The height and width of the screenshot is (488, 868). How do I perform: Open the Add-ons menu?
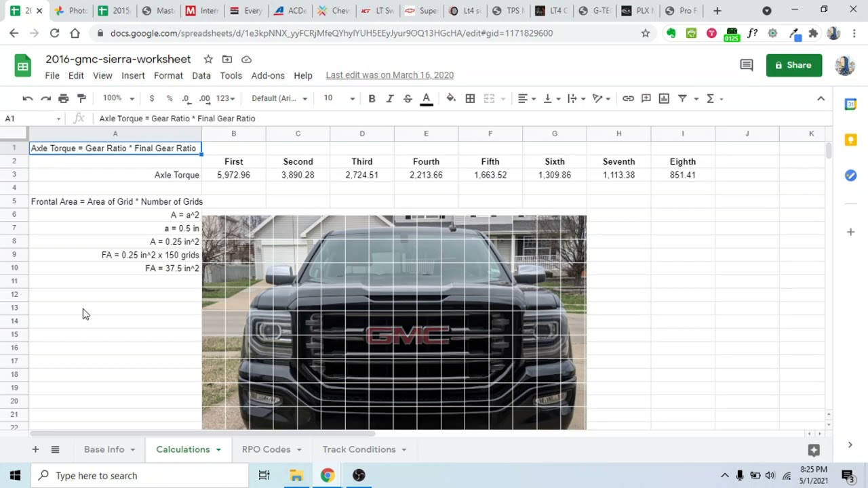(x=268, y=75)
